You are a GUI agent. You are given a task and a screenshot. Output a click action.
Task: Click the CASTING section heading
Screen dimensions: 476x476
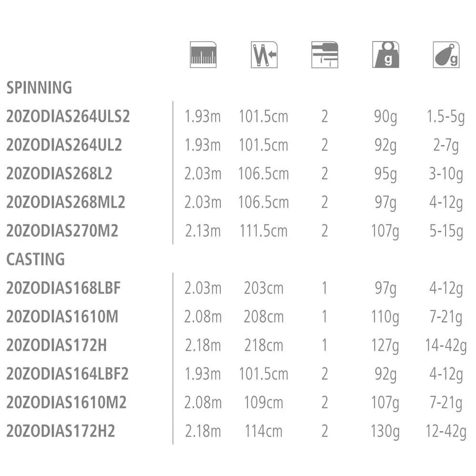[x=35, y=259]
